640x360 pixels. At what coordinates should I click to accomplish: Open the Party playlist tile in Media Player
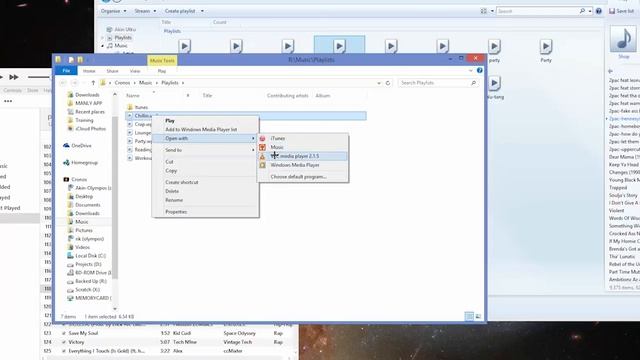tap(546, 50)
